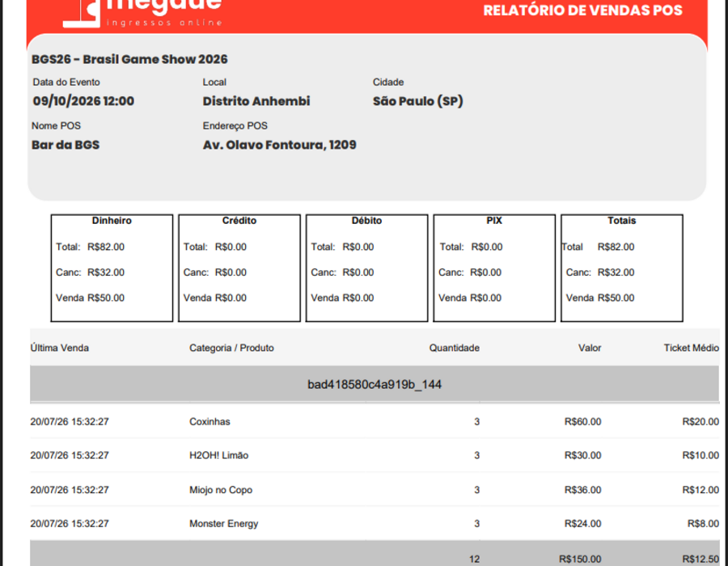
Task: Click the megaue ingressos online logo
Action: coord(142,14)
